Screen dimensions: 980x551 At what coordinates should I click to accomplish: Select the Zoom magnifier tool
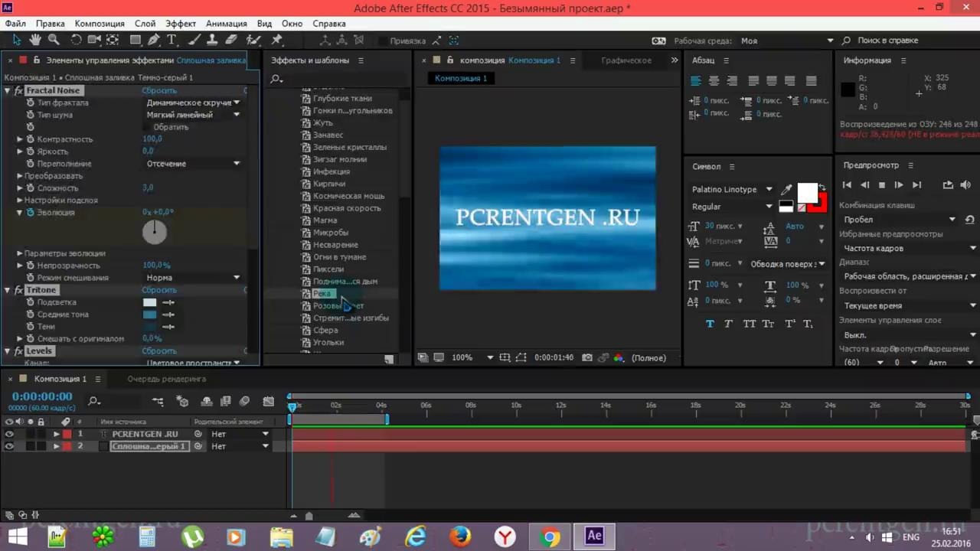pyautogui.click(x=54, y=40)
